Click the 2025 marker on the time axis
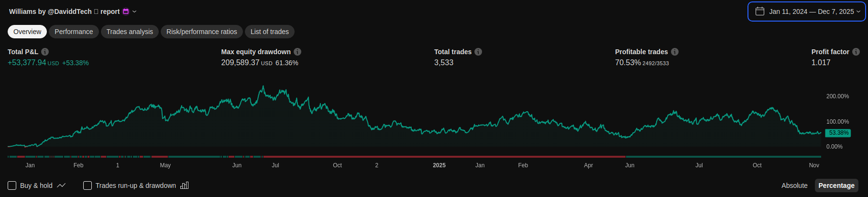 (439, 165)
